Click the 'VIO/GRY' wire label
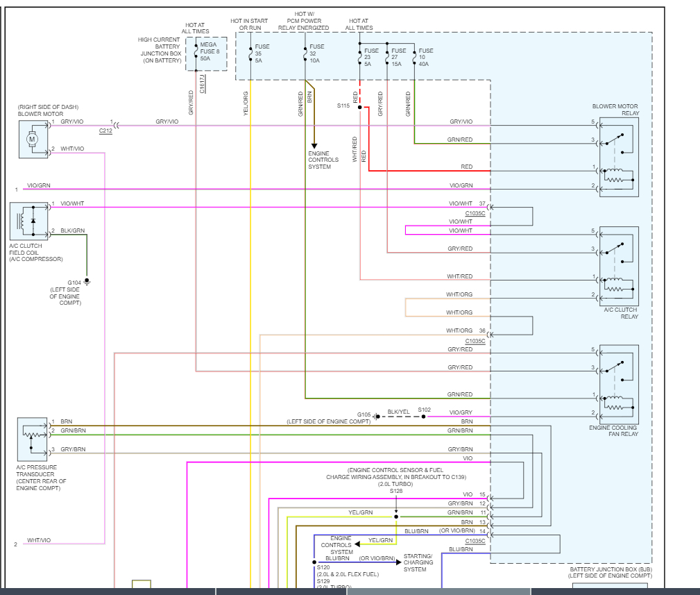The image size is (700, 595). coord(461,412)
